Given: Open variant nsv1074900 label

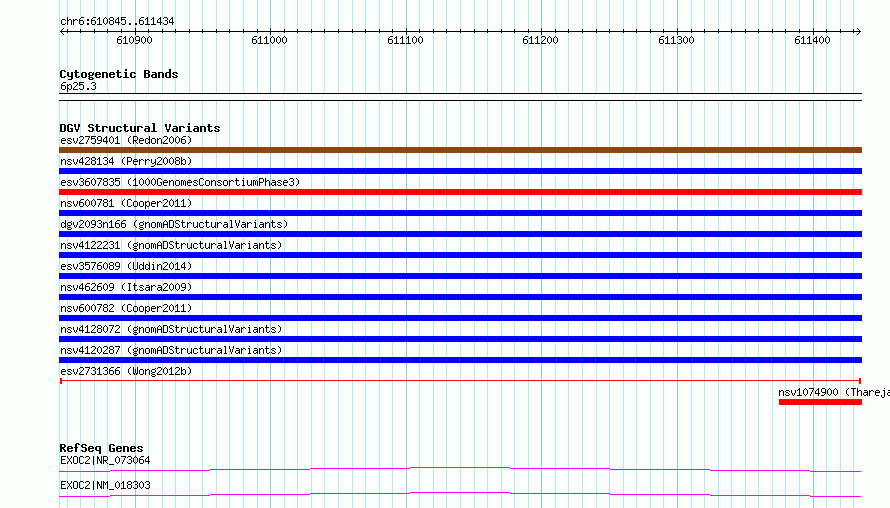Looking at the screenshot, I should coord(834,392).
